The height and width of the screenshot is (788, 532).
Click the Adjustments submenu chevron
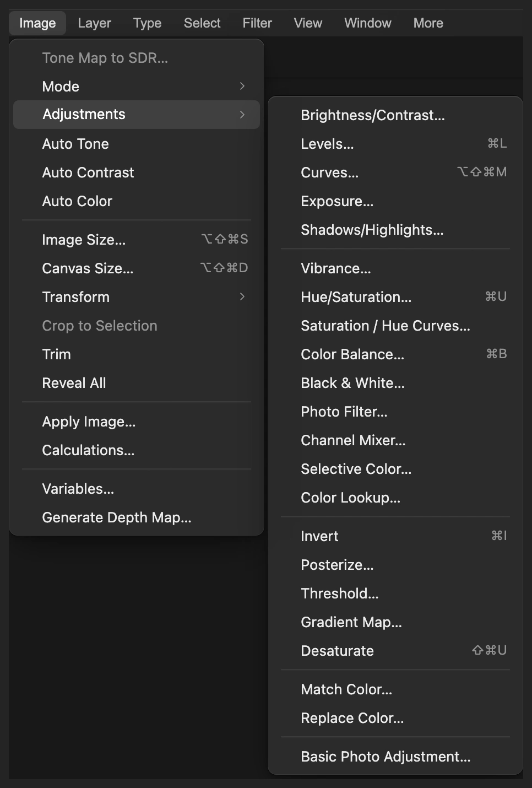(x=242, y=115)
